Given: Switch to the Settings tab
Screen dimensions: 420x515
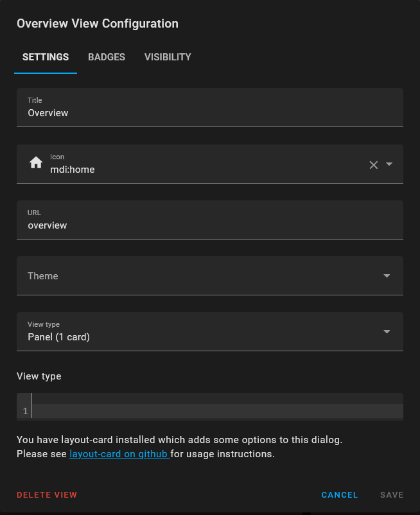Looking at the screenshot, I should 46,57.
